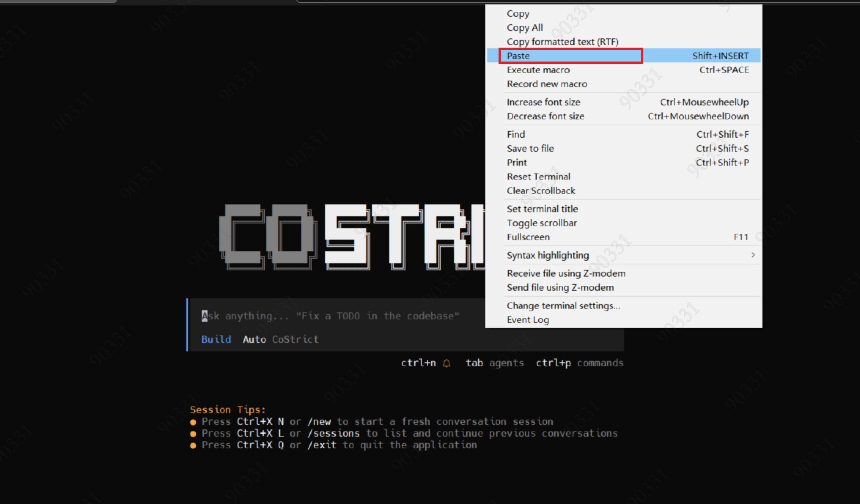Viewport: 860px width, 504px height.
Task: Select the Copy All menu entry
Action: 525,27
